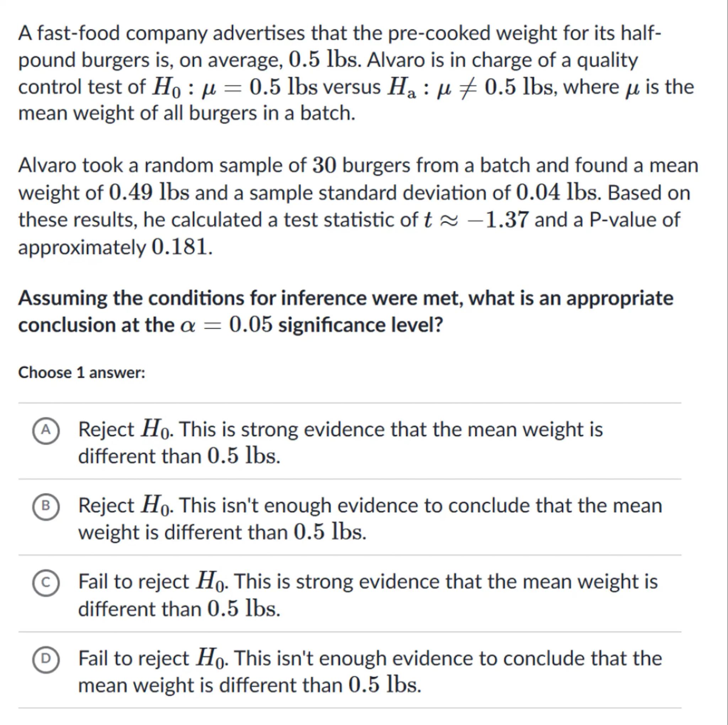Viewport: 728px width, 725px height.
Task: Select radio button A
Action: [45, 430]
